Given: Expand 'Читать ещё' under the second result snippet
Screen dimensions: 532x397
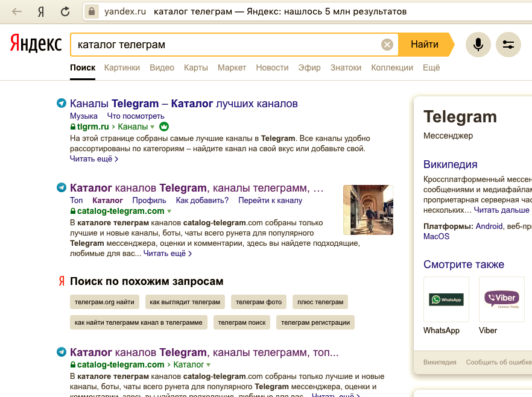Looking at the screenshot, I should [x=168, y=254].
